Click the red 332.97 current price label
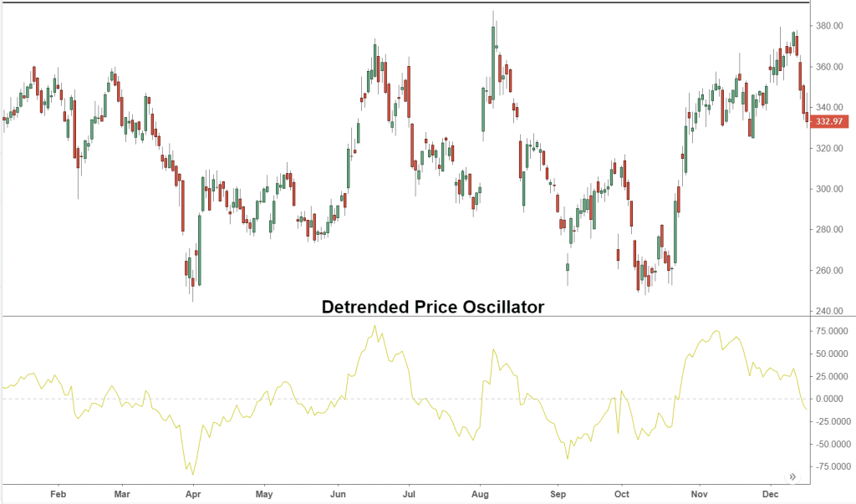 point(829,121)
